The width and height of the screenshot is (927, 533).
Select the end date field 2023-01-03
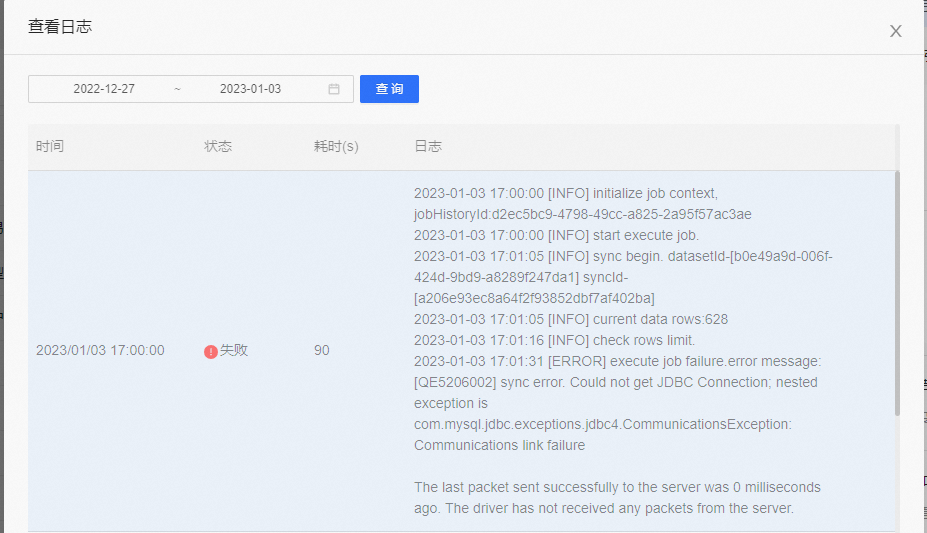tap(250, 89)
